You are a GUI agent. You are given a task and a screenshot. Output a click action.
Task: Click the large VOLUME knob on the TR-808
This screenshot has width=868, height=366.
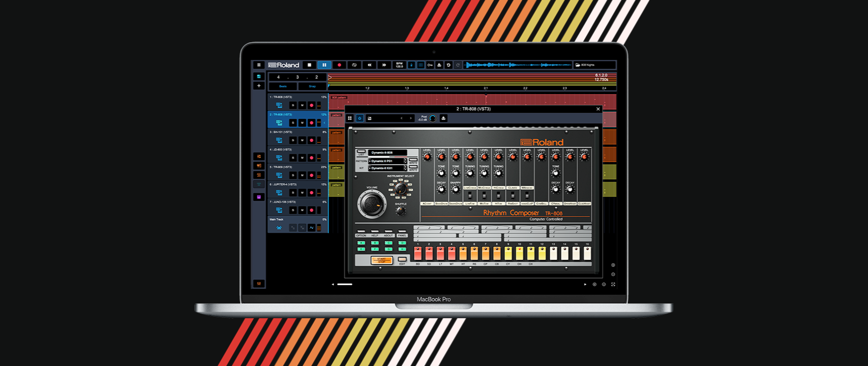372,204
